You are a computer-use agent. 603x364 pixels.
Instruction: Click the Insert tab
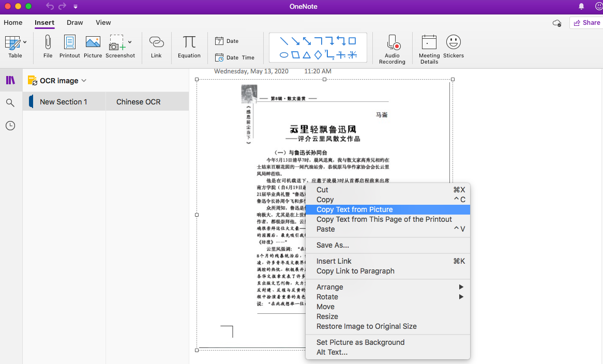pos(44,23)
